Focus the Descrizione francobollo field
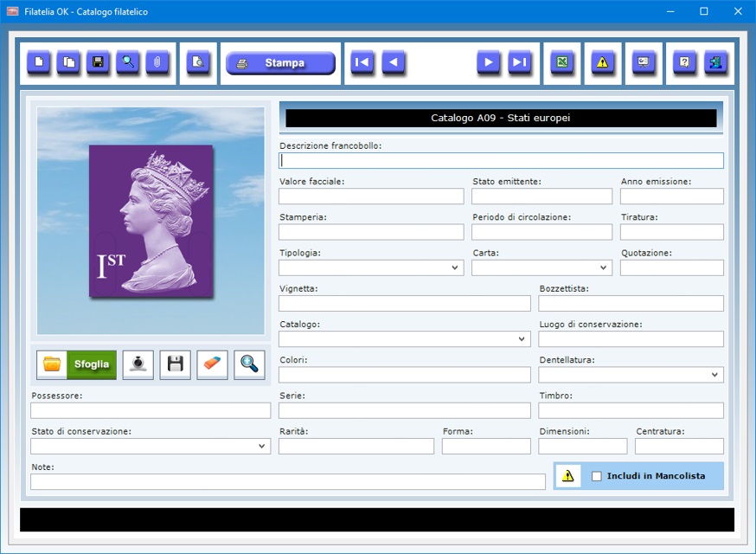The width and height of the screenshot is (756, 554). coord(502,161)
